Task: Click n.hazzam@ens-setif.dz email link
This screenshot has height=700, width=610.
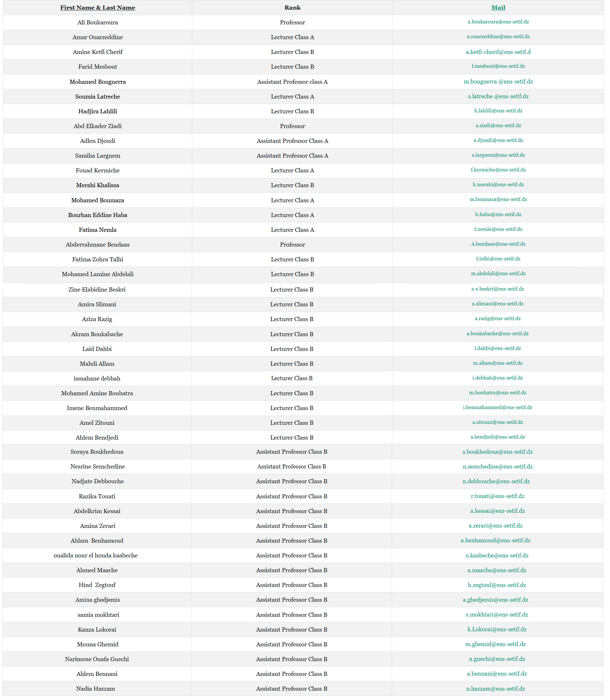Action: point(495,688)
